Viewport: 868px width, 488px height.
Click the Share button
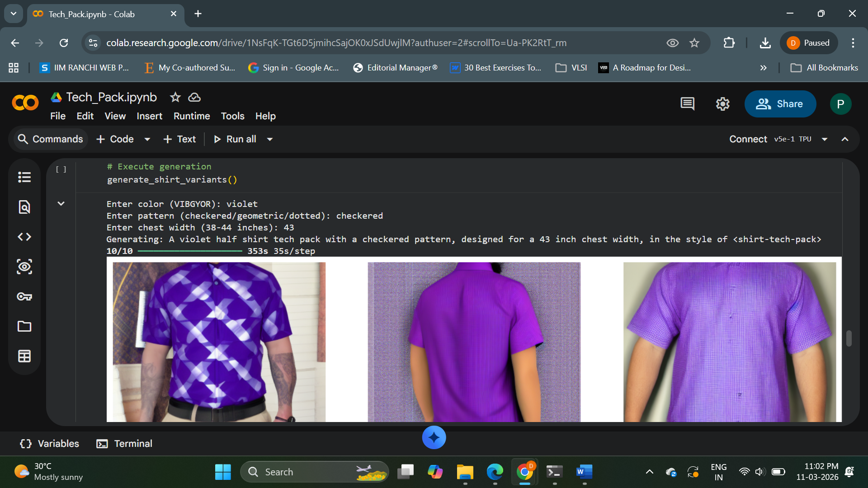click(780, 104)
